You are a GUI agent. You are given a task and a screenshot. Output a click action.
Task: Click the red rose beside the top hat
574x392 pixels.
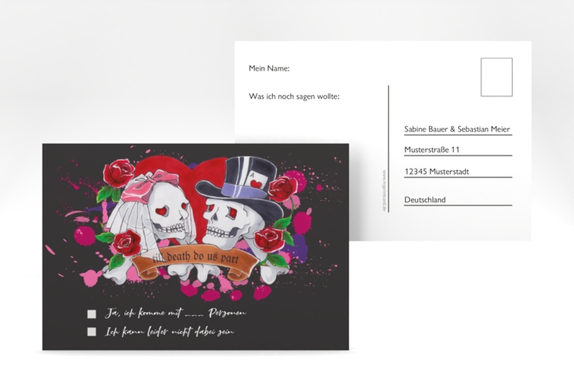click(282, 188)
